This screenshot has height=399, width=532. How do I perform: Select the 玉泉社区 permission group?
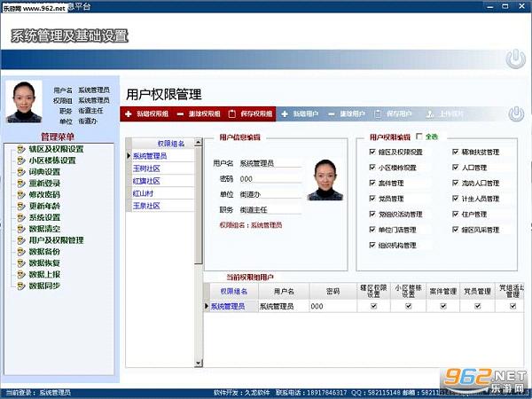[x=163, y=206]
